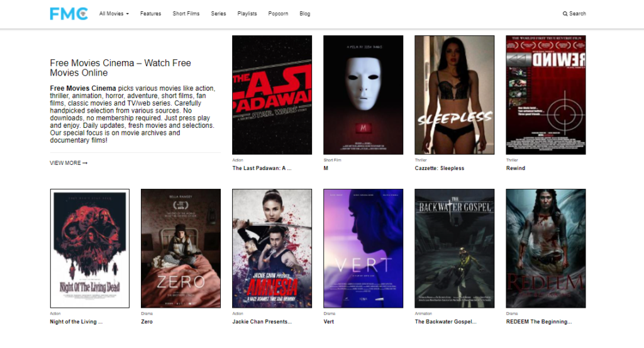Open the Sleepless movie poster
Image resolution: width=644 pixels, height=348 pixels.
(x=454, y=95)
